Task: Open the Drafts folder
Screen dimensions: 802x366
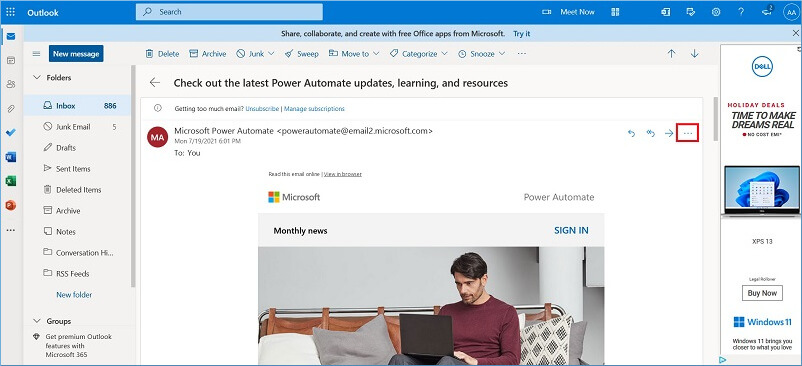Action: pyautogui.click(x=77, y=148)
